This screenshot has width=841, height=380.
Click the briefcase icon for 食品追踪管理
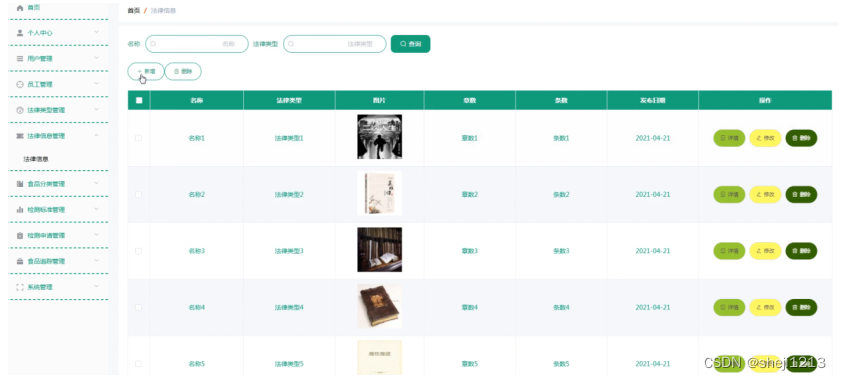tap(20, 261)
